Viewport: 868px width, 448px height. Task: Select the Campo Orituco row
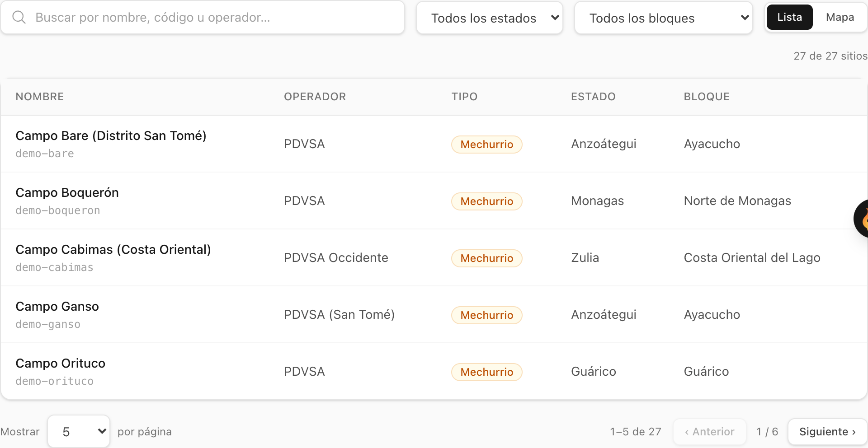[434, 371]
